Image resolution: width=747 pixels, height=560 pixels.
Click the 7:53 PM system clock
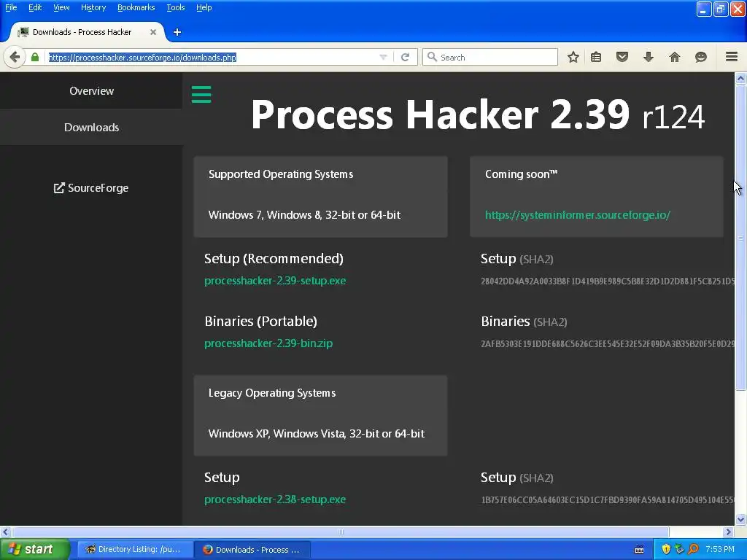click(720, 549)
